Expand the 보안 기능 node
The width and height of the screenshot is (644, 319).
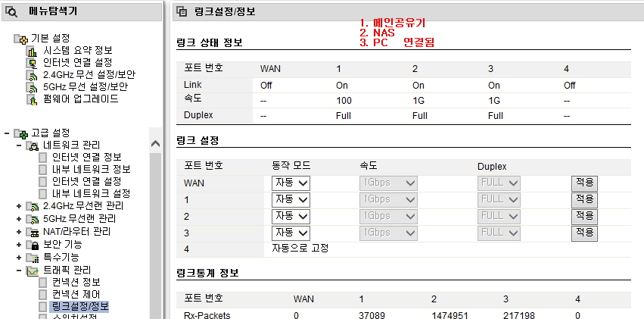pos(19,245)
